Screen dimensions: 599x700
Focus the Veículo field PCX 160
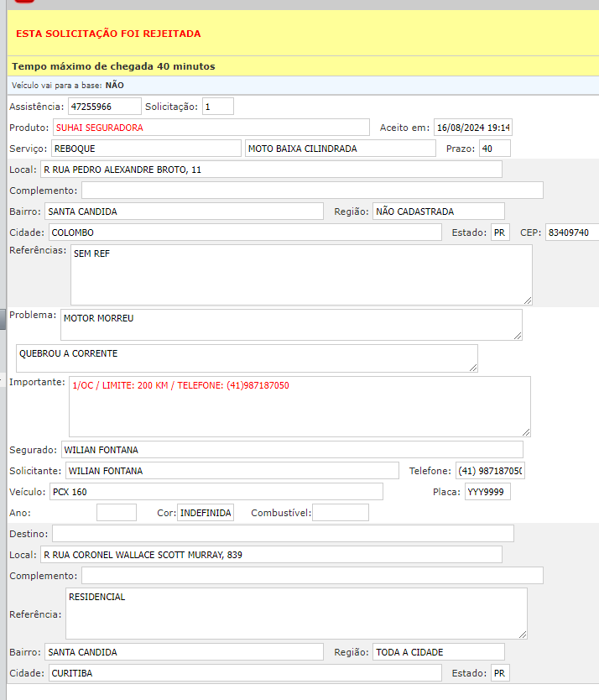215,492
